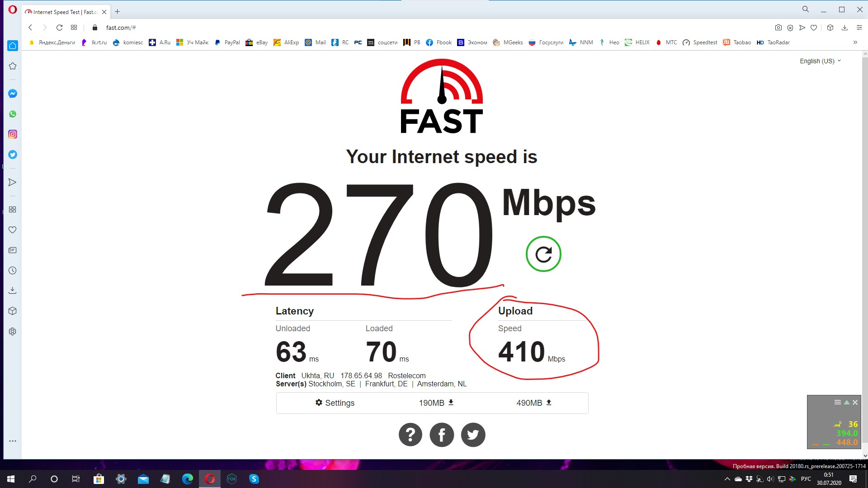Expand the English (US) language dropdown

[x=820, y=61]
